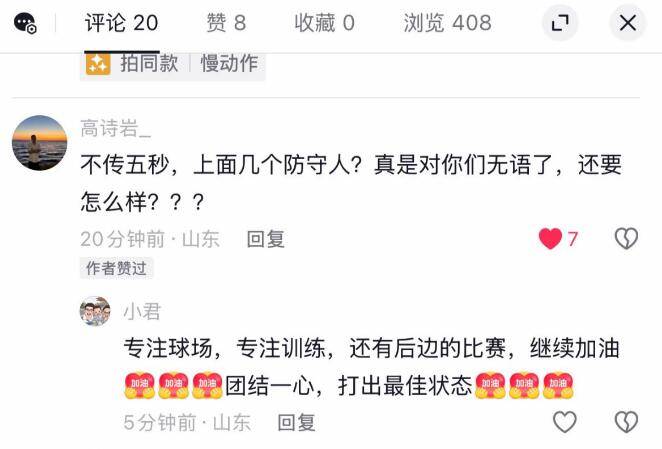The image size is (662, 449).
Task: Open 收藏 0 tab
Action: tap(324, 23)
